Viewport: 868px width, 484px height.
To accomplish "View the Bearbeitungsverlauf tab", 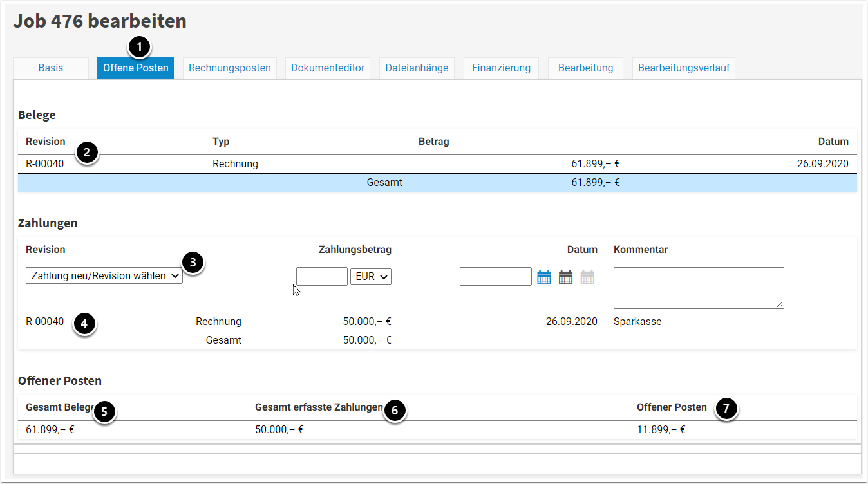I will [684, 68].
